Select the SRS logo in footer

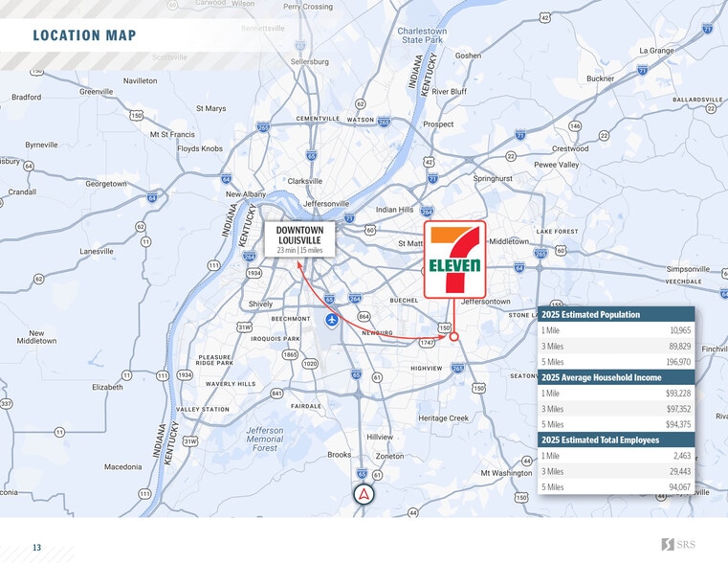pos(678,544)
